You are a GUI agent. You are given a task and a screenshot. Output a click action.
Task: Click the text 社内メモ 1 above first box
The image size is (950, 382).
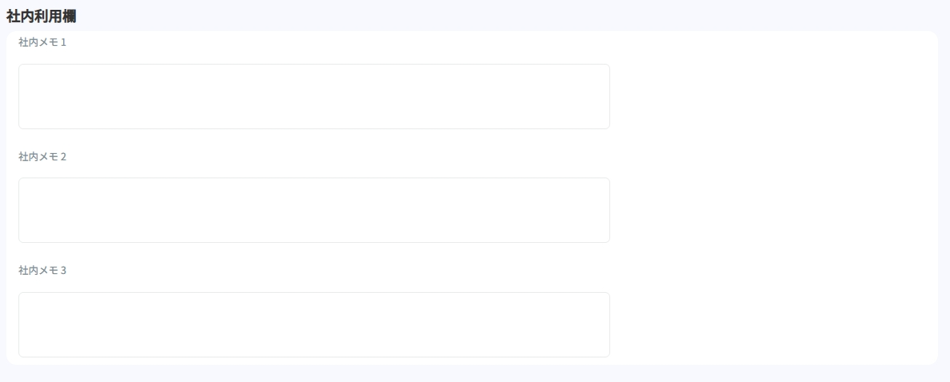[x=42, y=42]
